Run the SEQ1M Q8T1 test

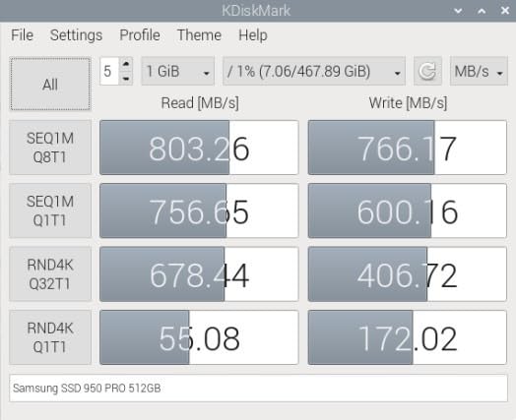(50, 148)
